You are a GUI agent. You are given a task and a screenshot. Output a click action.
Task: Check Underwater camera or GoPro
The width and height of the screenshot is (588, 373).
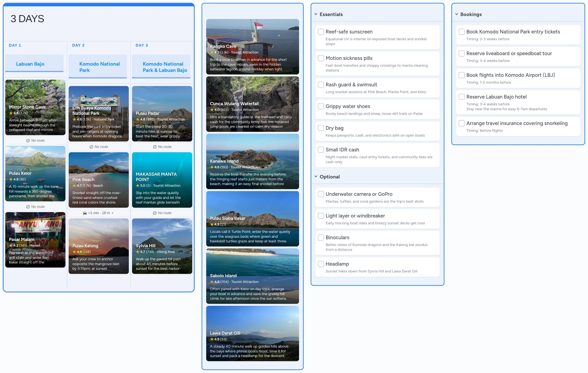pyautogui.click(x=321, y=194)
